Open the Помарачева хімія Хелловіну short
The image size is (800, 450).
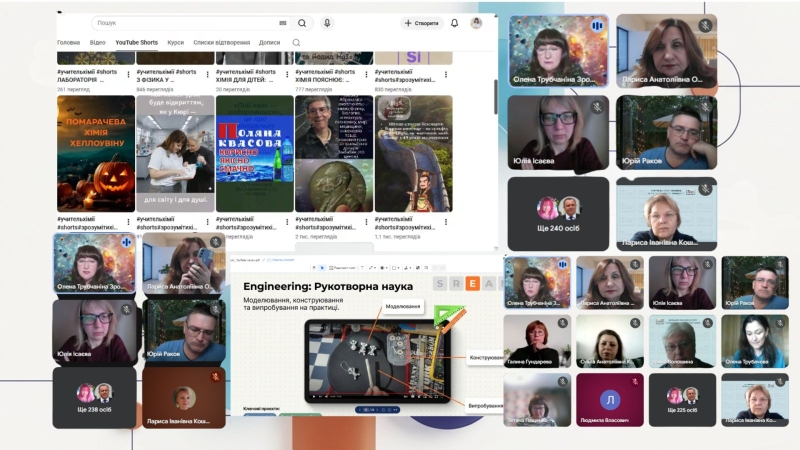click(x=95, y=152)
